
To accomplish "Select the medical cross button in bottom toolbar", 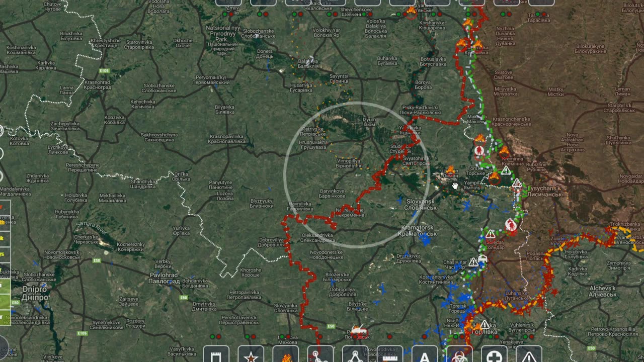I will [494, 354].
